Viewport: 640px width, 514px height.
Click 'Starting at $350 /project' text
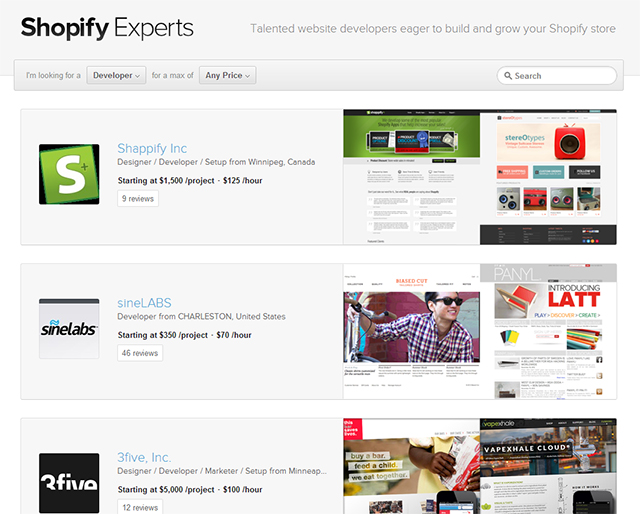[x=162, y=335]
